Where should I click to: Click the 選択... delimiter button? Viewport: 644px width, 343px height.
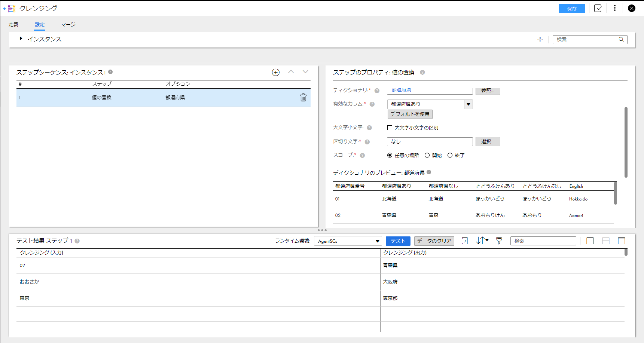point(488,142)
